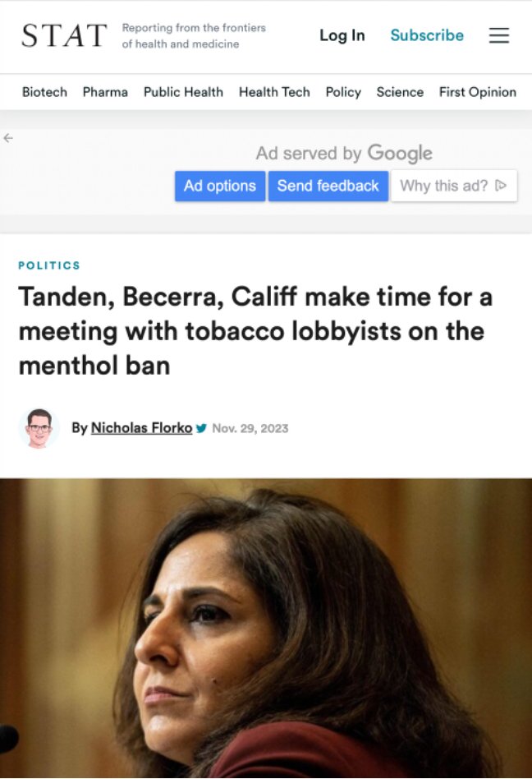Screen dimensions: 532x779
Task: Open the POLITICS category label
Action: 49,265
